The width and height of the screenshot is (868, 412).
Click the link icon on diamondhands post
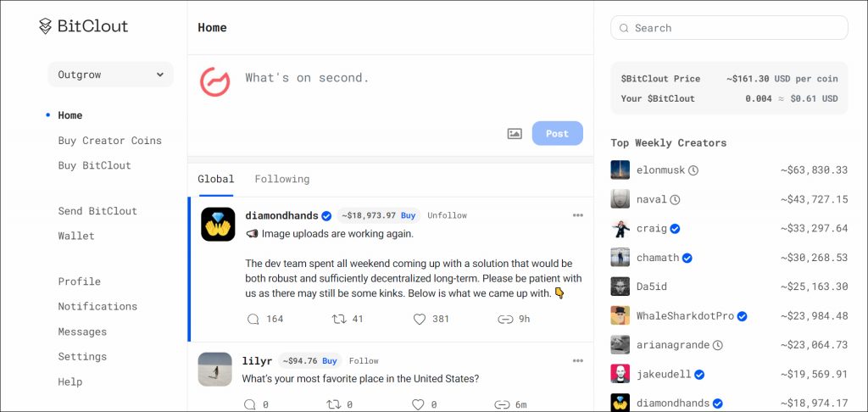[505, 320]
